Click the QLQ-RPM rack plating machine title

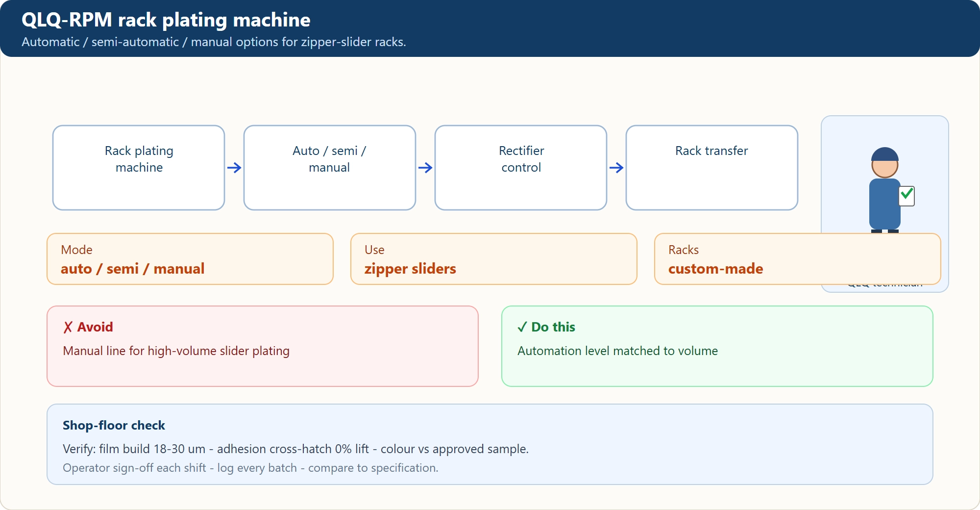click(166, 20)
